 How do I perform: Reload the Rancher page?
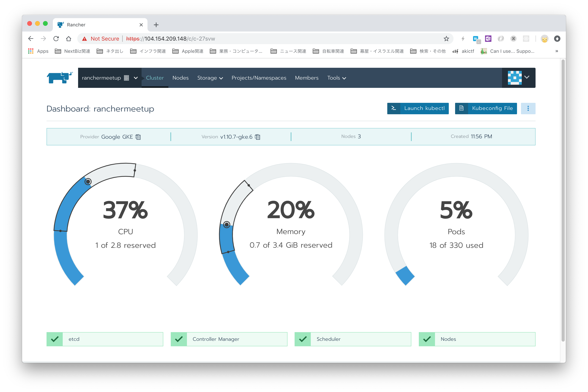tap(56, 38)
